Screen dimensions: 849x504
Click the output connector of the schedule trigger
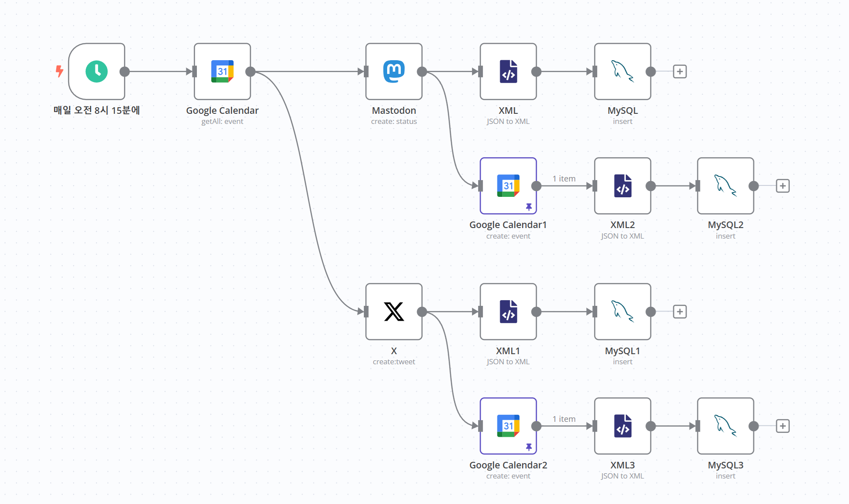(x=125, y=72)
